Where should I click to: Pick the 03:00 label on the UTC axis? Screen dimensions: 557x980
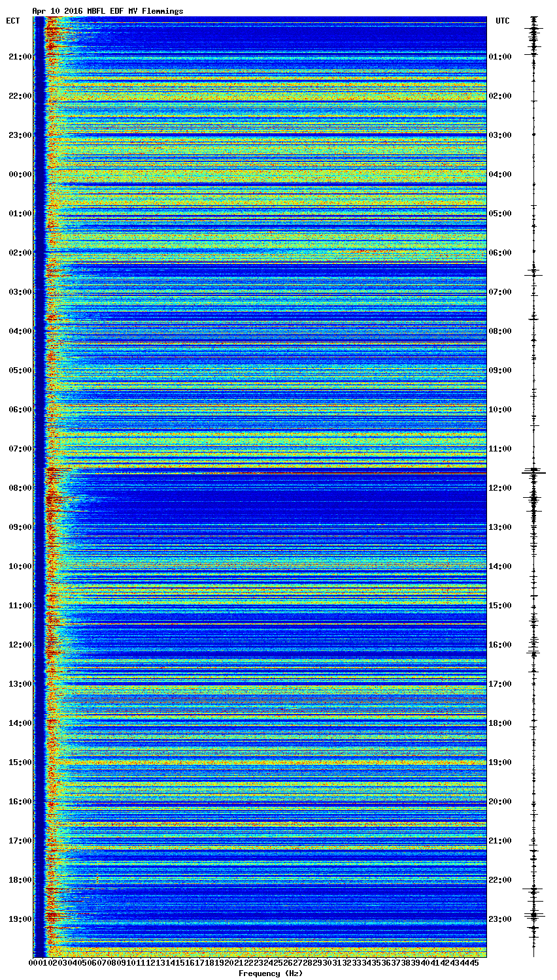500,135
